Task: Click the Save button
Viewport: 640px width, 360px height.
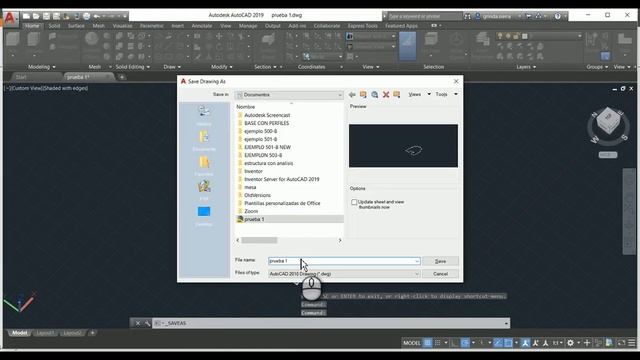Action: [440, 261]
